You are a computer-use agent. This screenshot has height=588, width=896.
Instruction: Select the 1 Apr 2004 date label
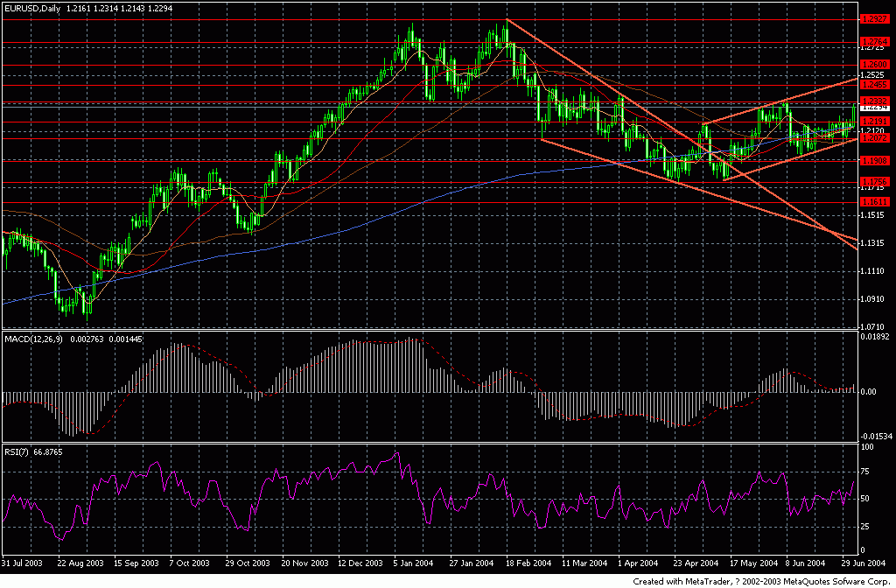[x=638, y=563]
